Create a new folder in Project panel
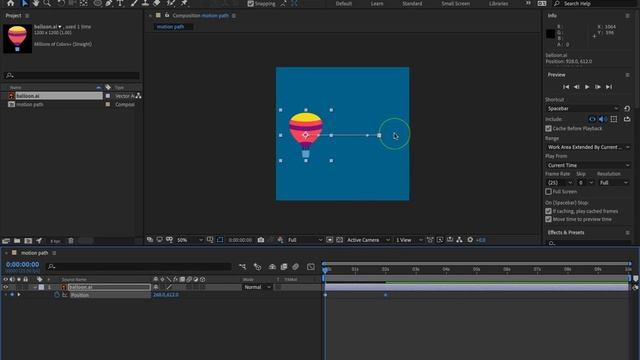The height and width of the screenshot is (360, 640). point(17,241)
